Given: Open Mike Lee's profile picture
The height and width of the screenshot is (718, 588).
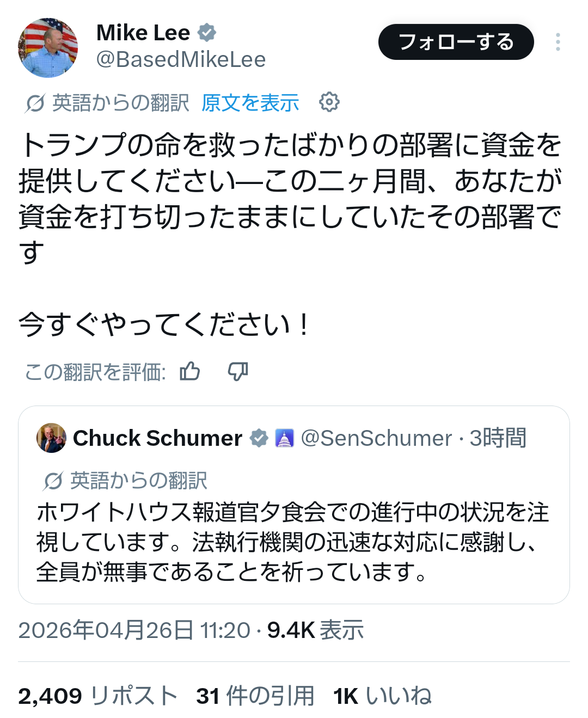Looking at the screenshot, I should pyautogui.click(x=48, y=47).
